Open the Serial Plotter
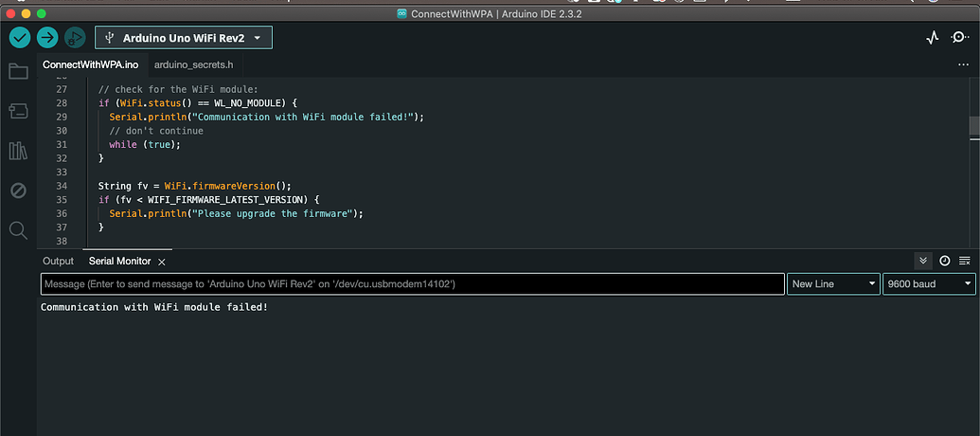 click(x=933, y=38)
